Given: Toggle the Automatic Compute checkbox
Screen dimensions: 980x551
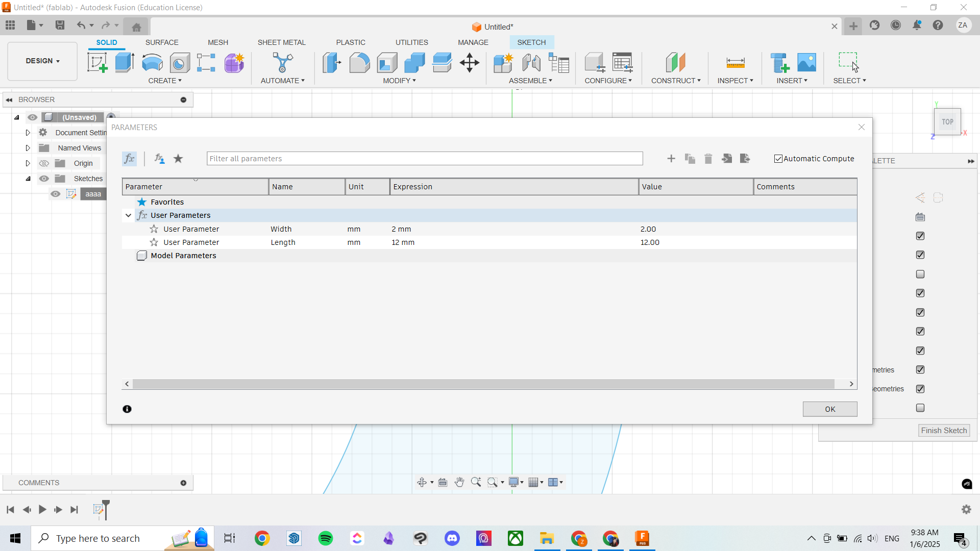Looking at the screenshot, I should coord(778,159).
